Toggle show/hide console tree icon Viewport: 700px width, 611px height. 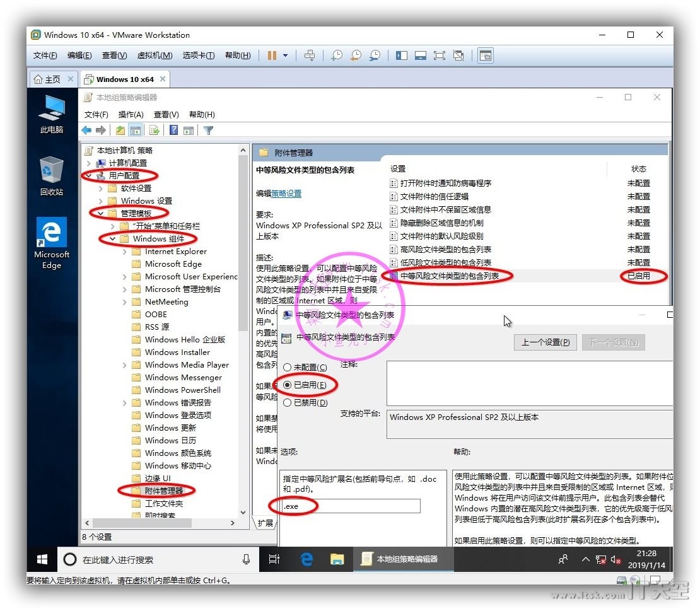[135, 131]
